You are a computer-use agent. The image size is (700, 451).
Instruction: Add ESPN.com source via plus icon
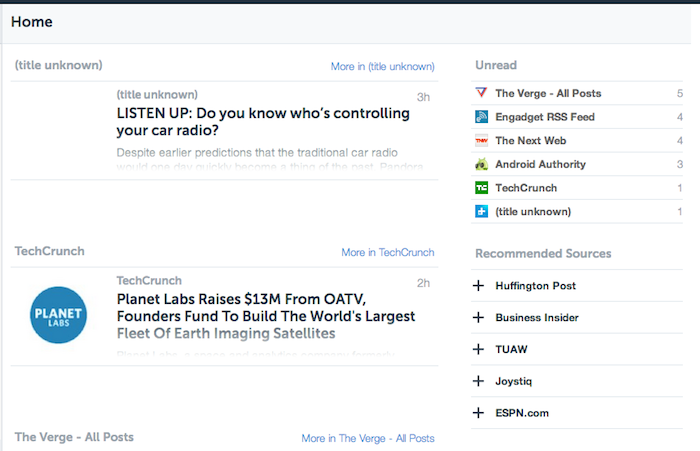(479, 413)
